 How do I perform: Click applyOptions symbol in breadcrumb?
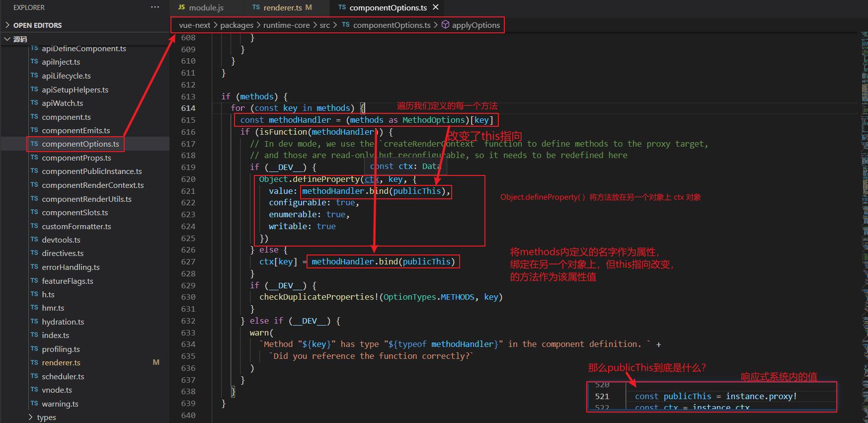point(475,25)
